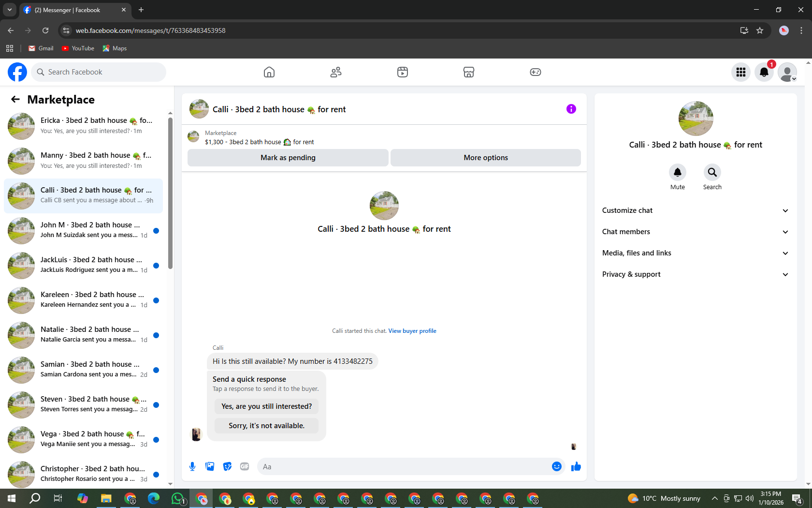Click the listing photo in right panel
The width and height of the screenshot is (812, 508).
tap(696, 119)
